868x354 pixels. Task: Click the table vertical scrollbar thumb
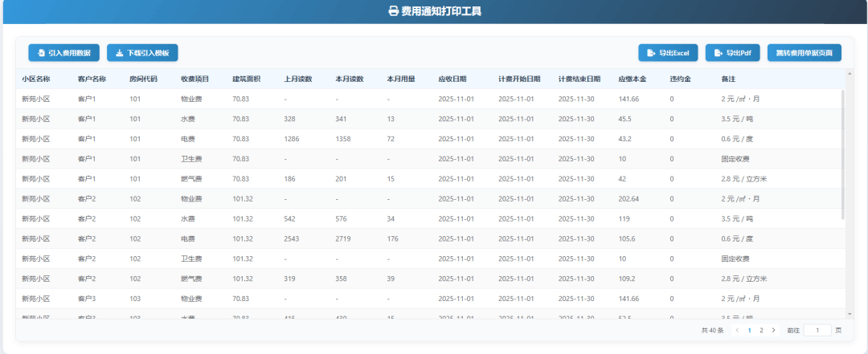[x=843, y=154]
